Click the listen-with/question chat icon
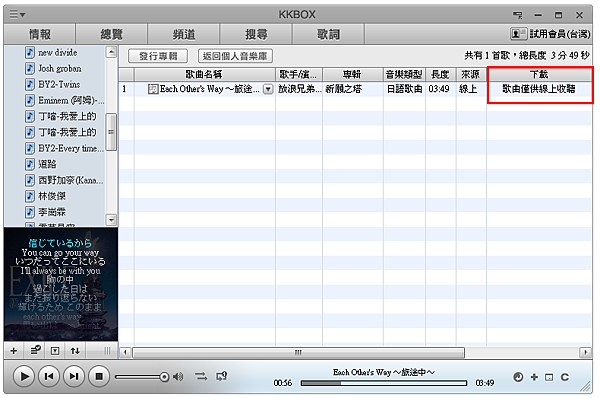 222,377
